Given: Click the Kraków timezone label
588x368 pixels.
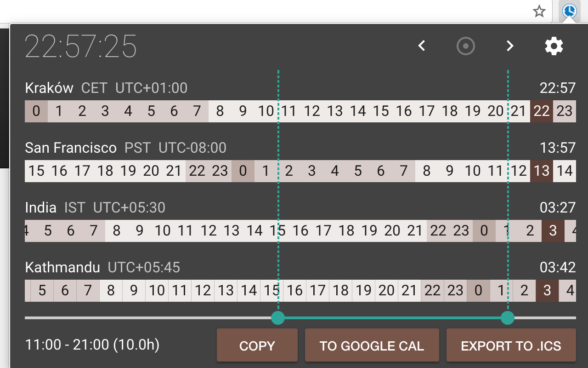Looking at the screenshot, I should [x=49, y=88].
